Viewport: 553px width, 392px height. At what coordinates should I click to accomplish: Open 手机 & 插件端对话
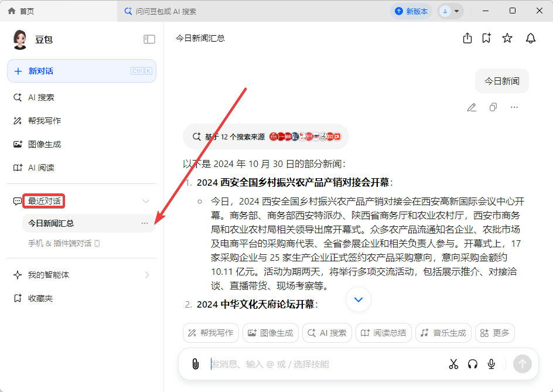click(x=64, y=243)
